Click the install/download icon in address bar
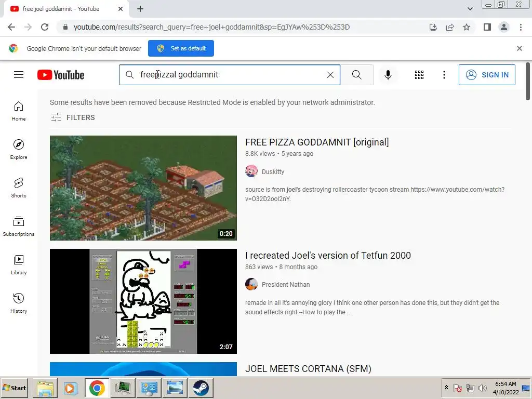Screen dimensions: 532x399 point(433,27)
